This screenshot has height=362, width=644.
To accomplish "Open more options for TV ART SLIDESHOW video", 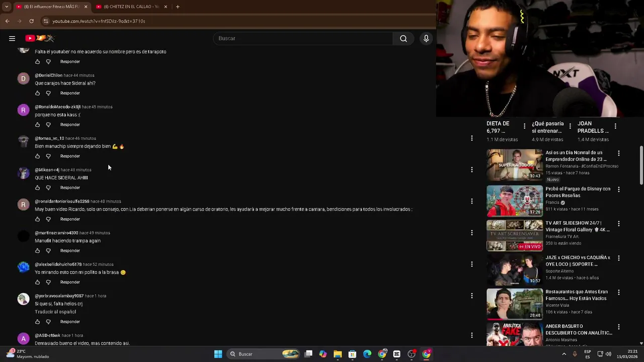I will [619, 224].
